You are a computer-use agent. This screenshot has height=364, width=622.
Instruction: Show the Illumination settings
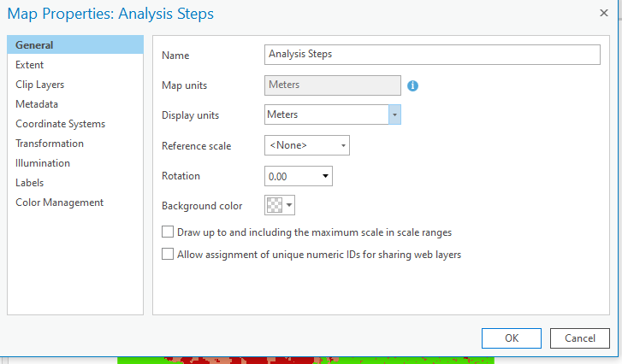pos(43,163)
